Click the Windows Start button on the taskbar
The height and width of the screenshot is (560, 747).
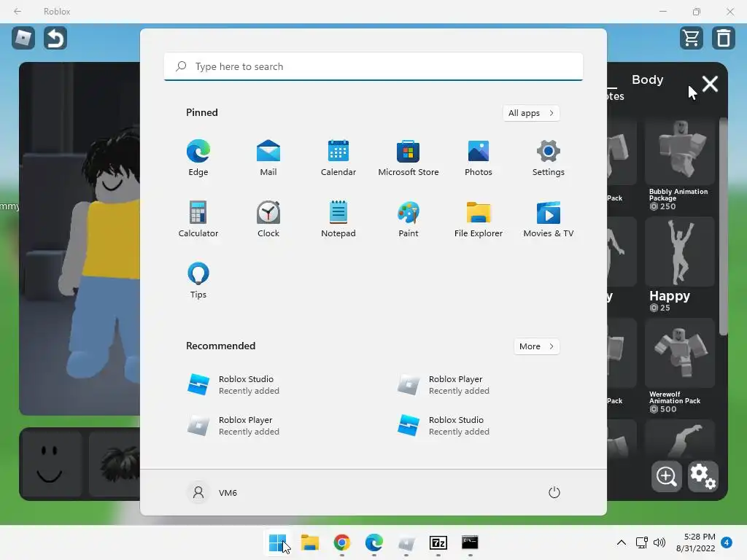[x=277, y=542]
